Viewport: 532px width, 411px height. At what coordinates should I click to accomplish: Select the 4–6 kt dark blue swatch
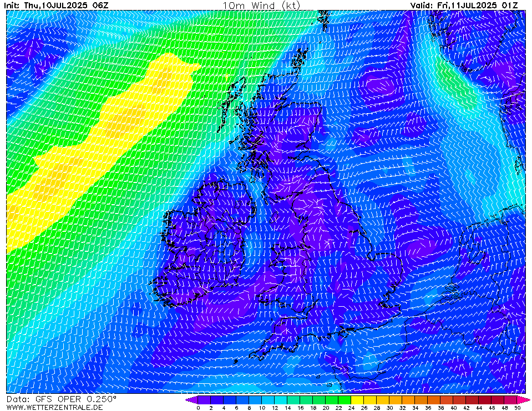(x=230, y=400)
